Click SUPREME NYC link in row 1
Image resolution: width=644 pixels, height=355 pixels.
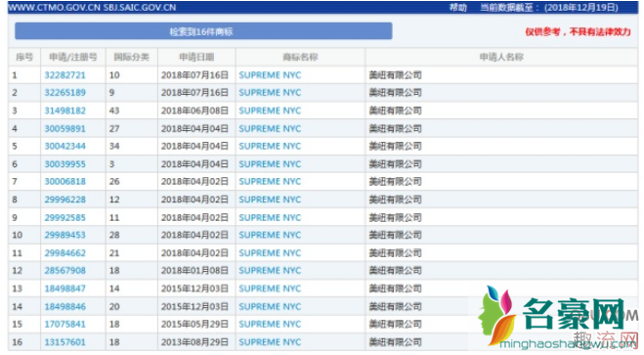coord(270,75)
